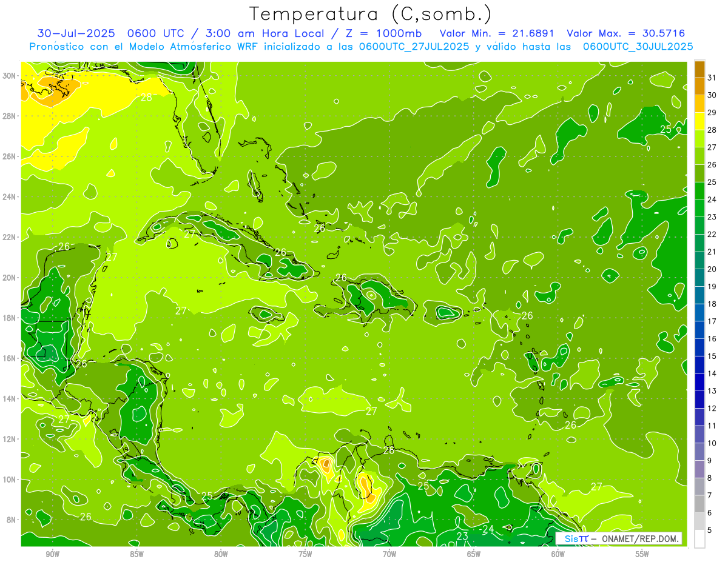The width and height of the screenshot is (728, 562).
Task: Select the date text '30-Jul-2025'
Action: pos(75,33)
